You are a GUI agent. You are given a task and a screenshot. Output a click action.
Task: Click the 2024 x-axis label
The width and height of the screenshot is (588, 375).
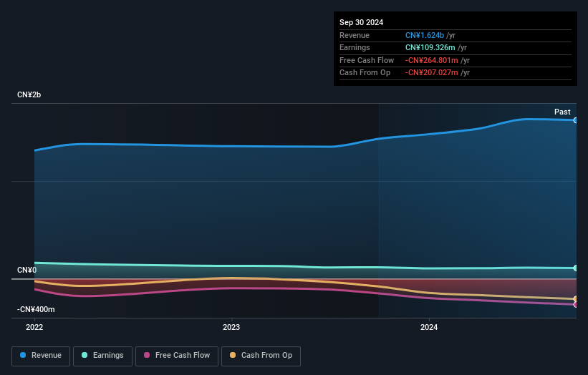click(429, 327)
